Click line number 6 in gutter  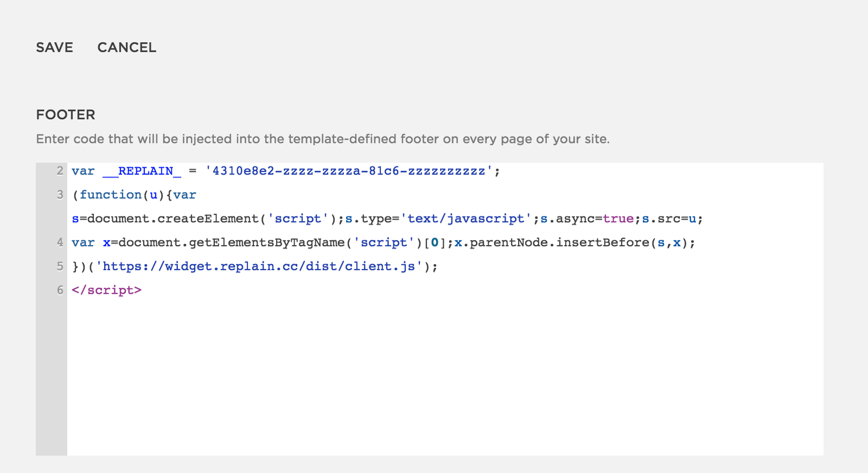click(60, 290)
